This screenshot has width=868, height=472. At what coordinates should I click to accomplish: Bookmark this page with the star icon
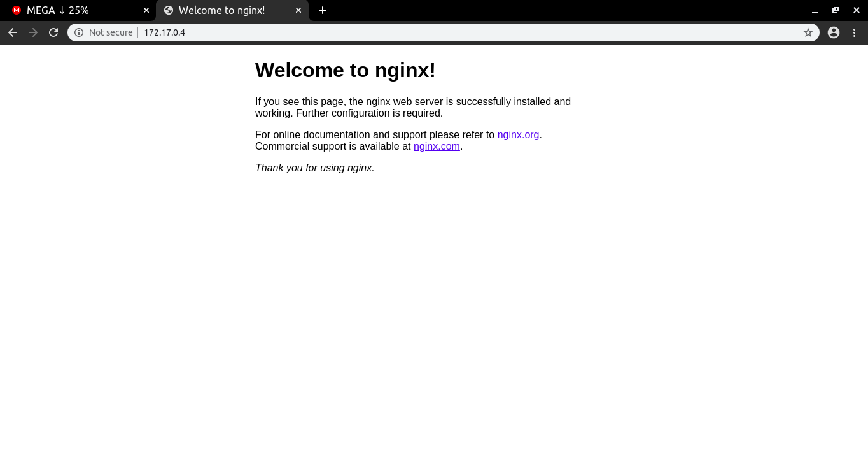(x=808, y=32)
